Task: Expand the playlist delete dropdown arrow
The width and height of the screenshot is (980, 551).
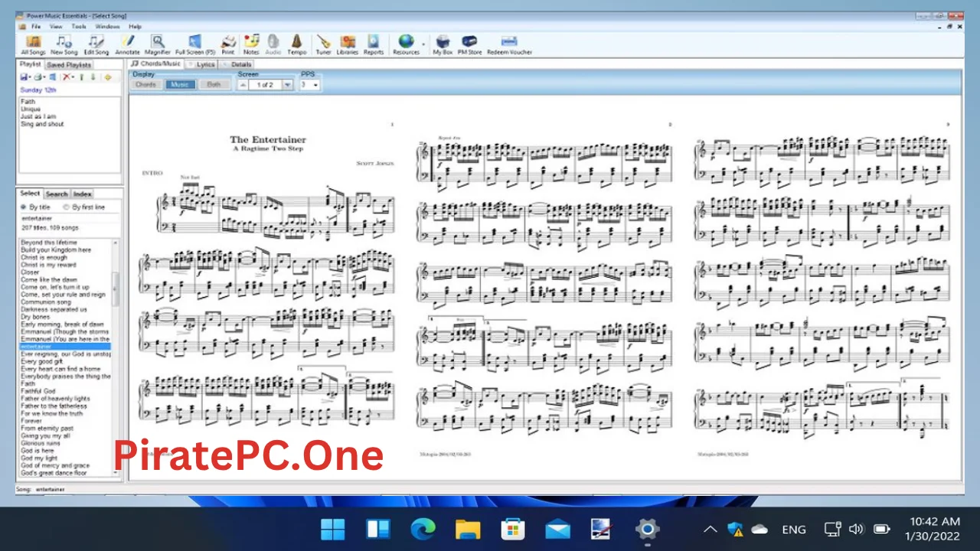Action: pyautogui.click(x=73, y=77)
